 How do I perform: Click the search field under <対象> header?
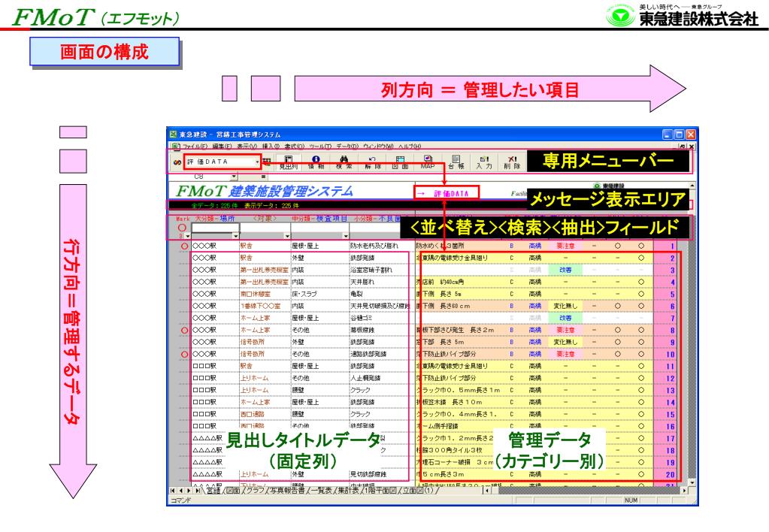click(x=265, y=228)
